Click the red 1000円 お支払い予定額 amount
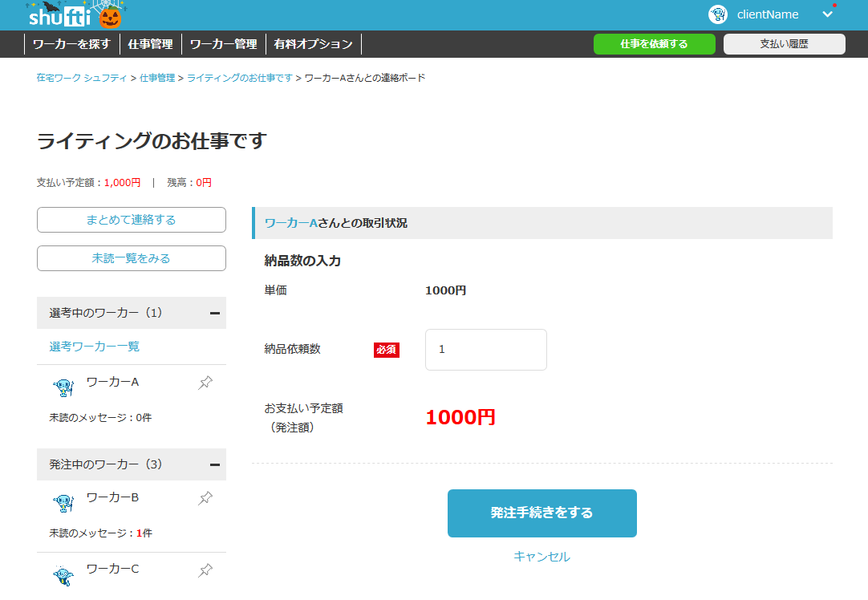Image resolution: width=868 pixels, height=600 pixels. [460, 417]
